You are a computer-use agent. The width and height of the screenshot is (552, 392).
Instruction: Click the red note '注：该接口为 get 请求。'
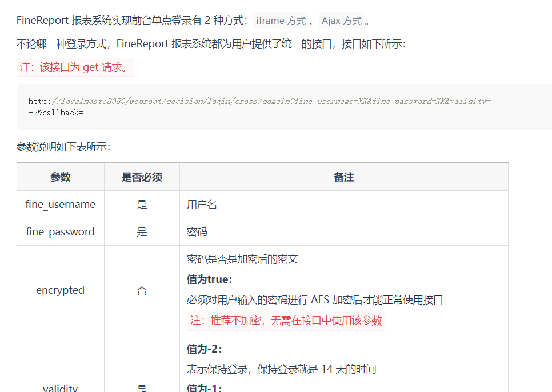[75, 67]
